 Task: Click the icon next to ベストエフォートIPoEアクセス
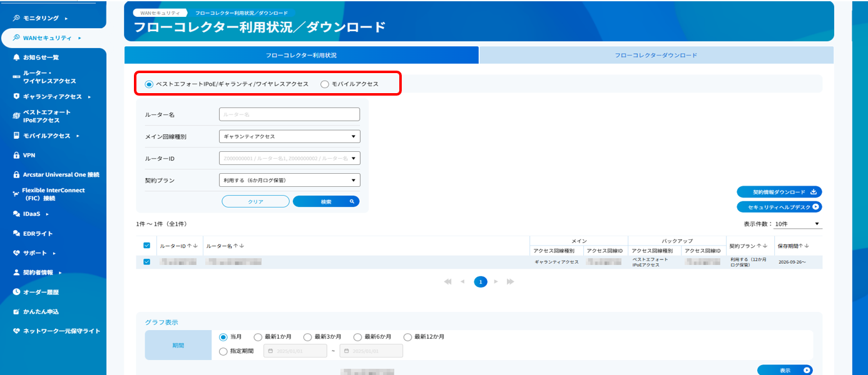(16, 116)
